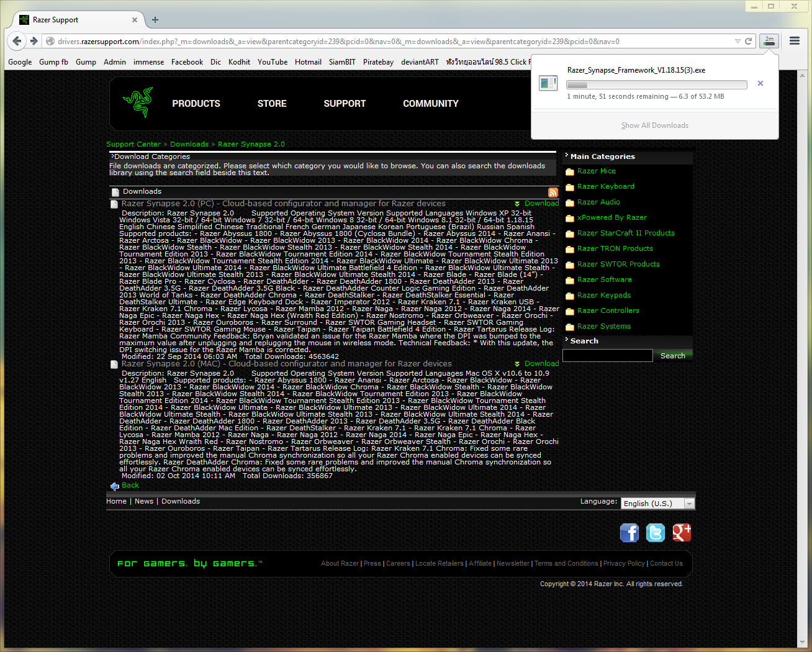Click the exe file icon in downloads popup

pos(548,83)
